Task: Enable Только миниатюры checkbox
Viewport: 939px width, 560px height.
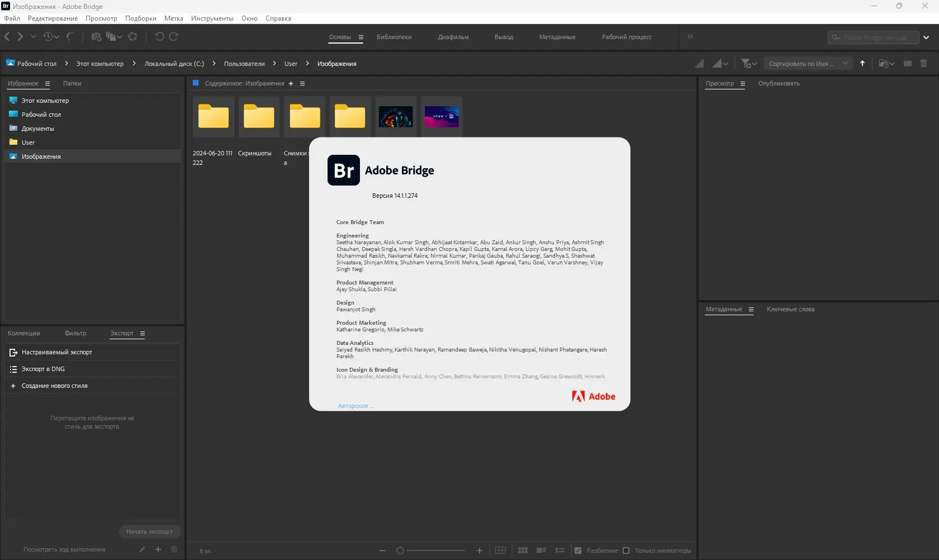Action: (x=626, y=550)
